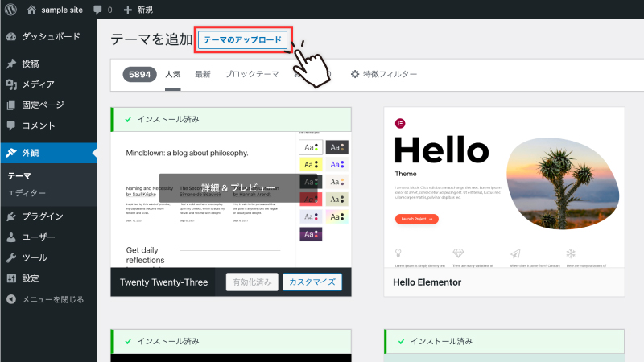
Task: Click the red Aa style swatch
Action: click(311, 199)
